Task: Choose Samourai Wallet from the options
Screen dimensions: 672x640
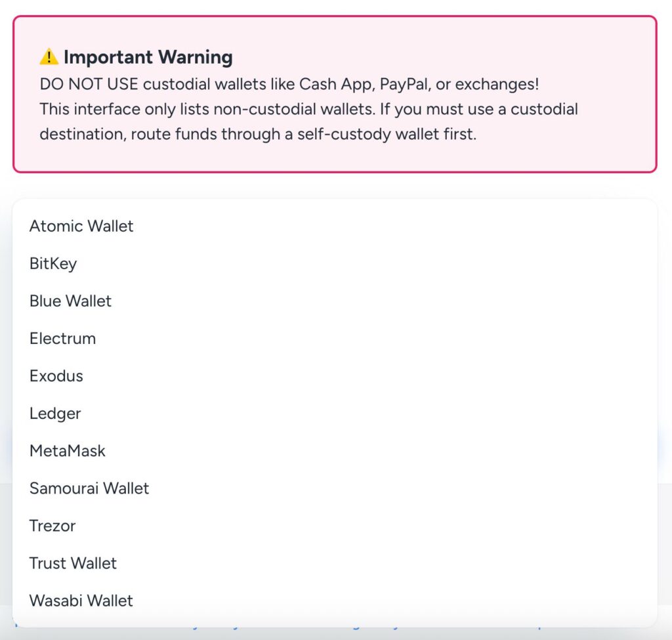Action: (89, 488)
